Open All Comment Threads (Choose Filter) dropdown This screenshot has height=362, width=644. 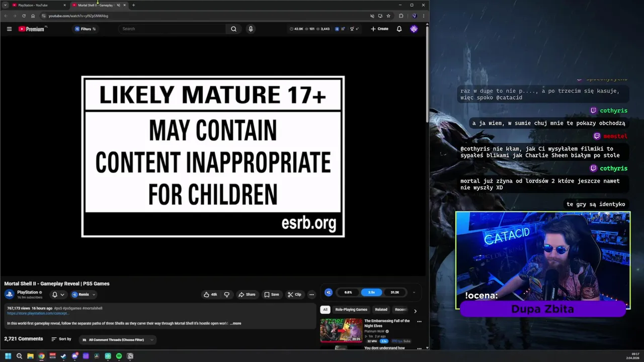point(117,340)
